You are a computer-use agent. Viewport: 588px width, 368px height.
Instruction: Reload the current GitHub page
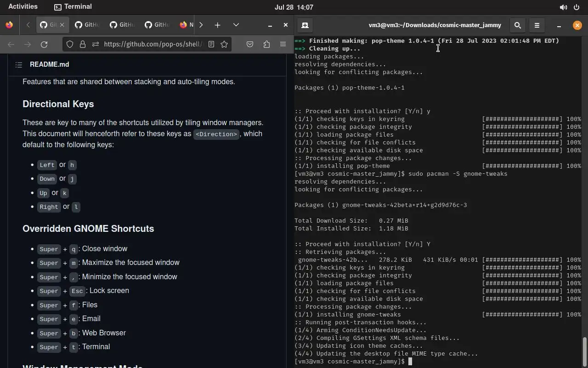click(x=44, y=44)
